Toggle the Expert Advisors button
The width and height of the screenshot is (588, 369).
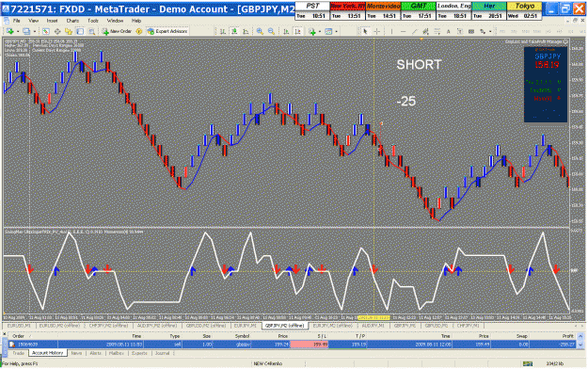point(167,31)
